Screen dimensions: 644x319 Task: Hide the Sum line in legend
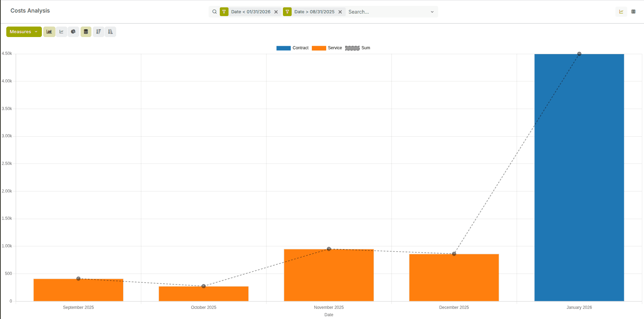358,48
